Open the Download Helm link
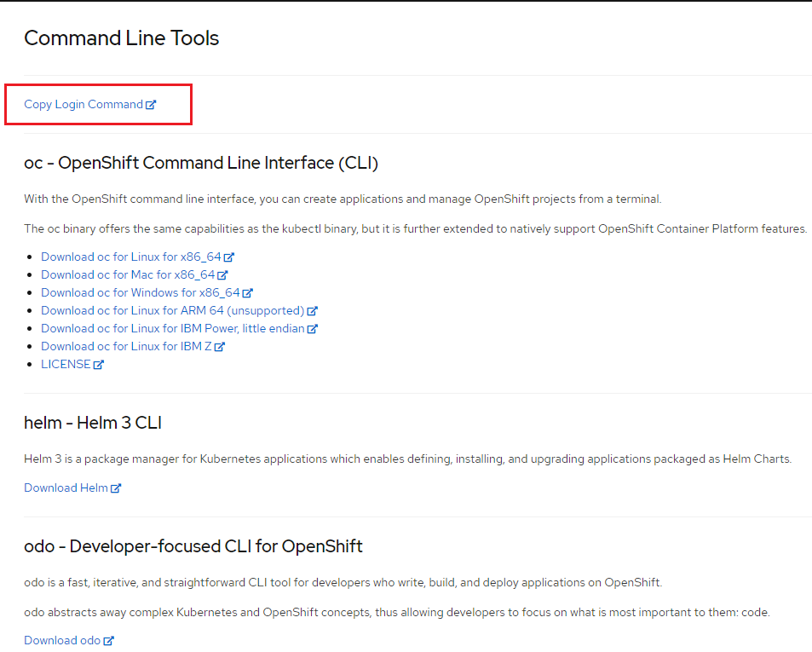This screenshot has width=812, height=652. click(66, 488)
